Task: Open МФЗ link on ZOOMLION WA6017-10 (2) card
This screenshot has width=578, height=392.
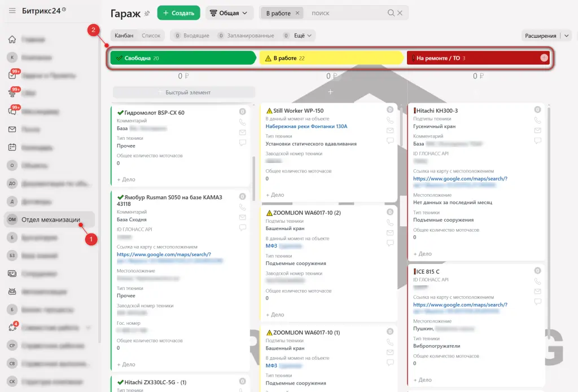Action: tap(272, 246)
